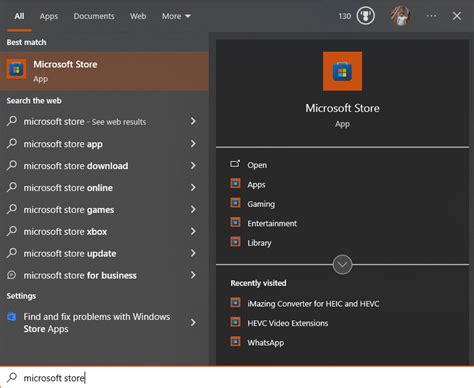Click magnifier icon beside 'See web results'
The width and height of the screenshot is (474, 388).
[x=12, y=121]
